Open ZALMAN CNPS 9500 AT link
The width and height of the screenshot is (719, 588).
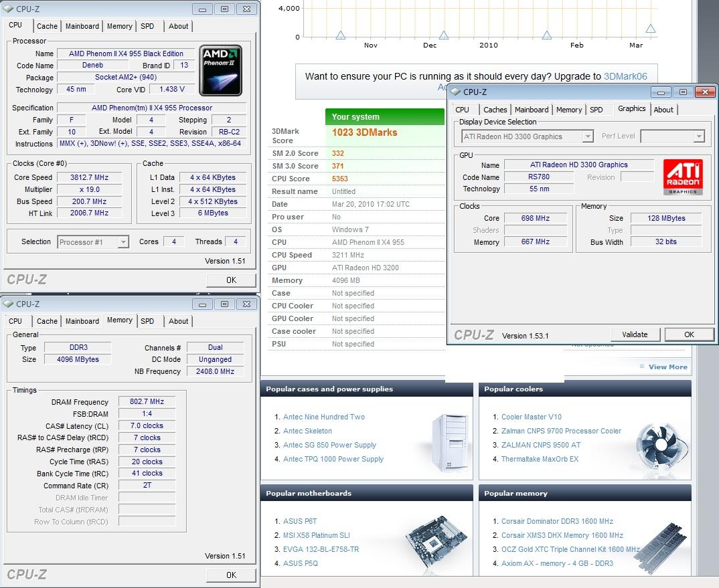tap(541, 445)
